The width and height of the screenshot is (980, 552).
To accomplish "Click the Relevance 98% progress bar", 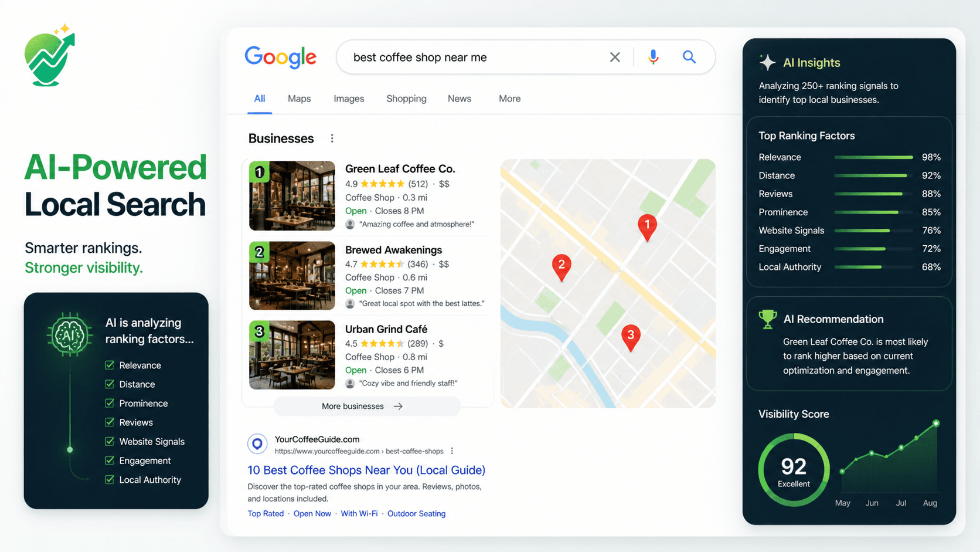I will (x=873, y=157).
